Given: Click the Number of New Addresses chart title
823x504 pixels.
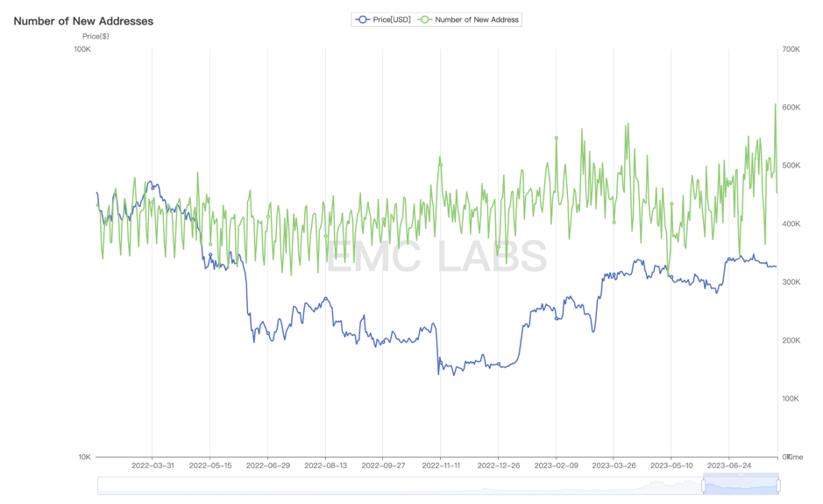Looking at the screenshot, I should (83, 21).
